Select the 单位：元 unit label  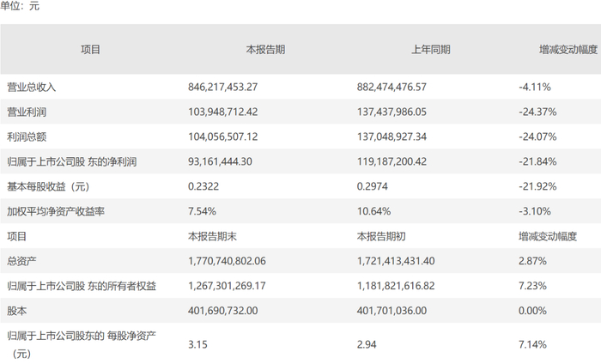coord(20,6)
